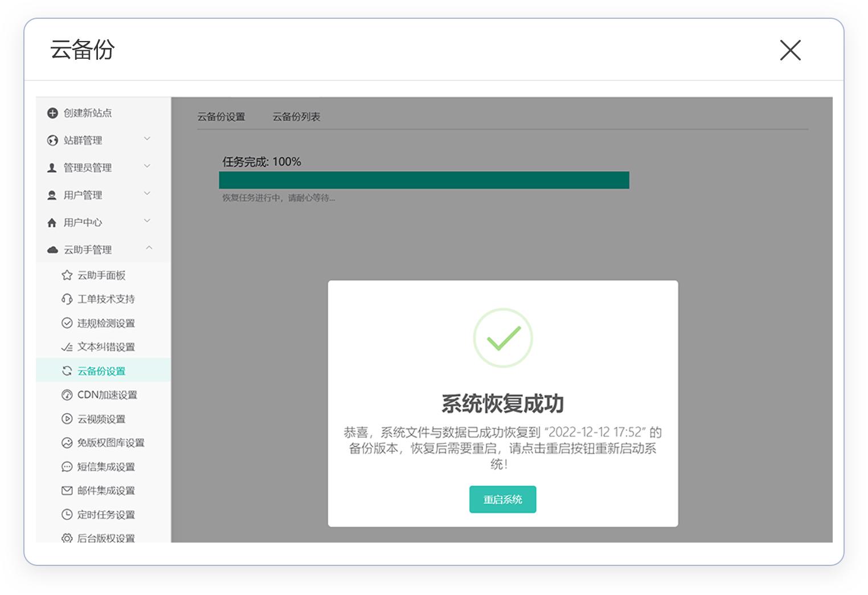
Task: Expand the 用户中心 menu
Action: pos(147,221)
